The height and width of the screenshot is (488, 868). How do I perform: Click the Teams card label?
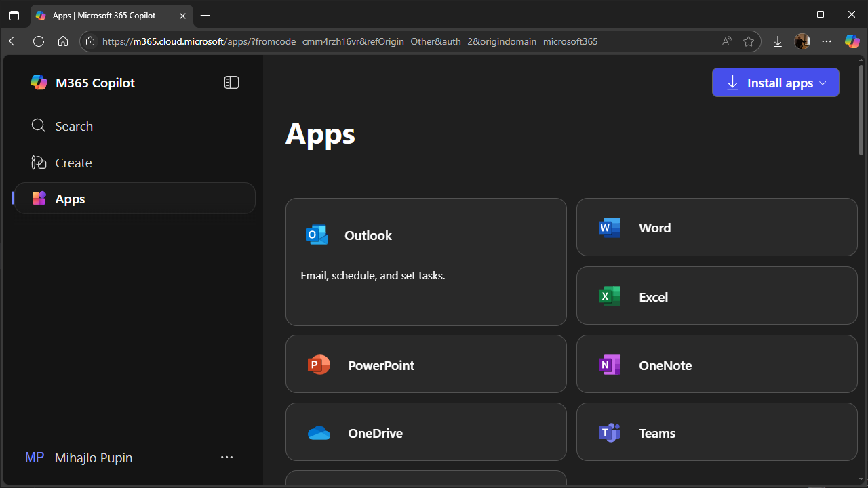[x=657, y=433]
